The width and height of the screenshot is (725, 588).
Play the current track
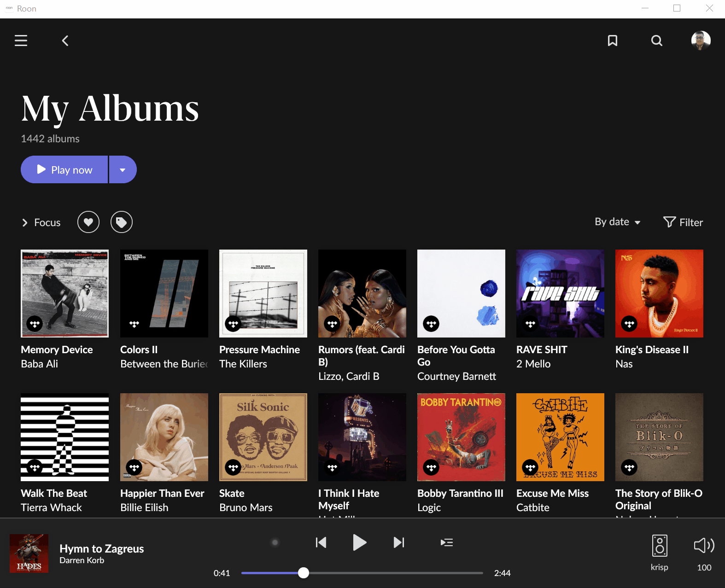359,542
